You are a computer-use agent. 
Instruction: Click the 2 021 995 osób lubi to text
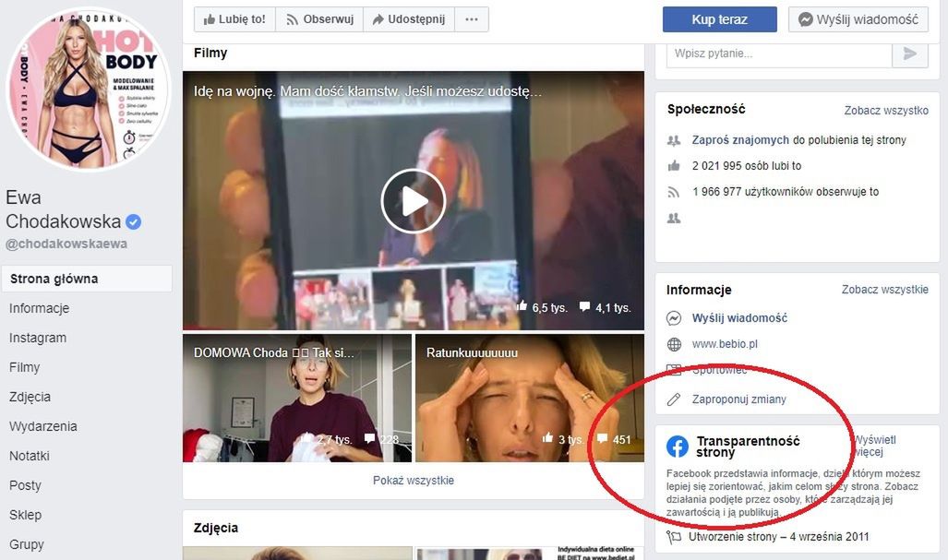tap(747, 165)
